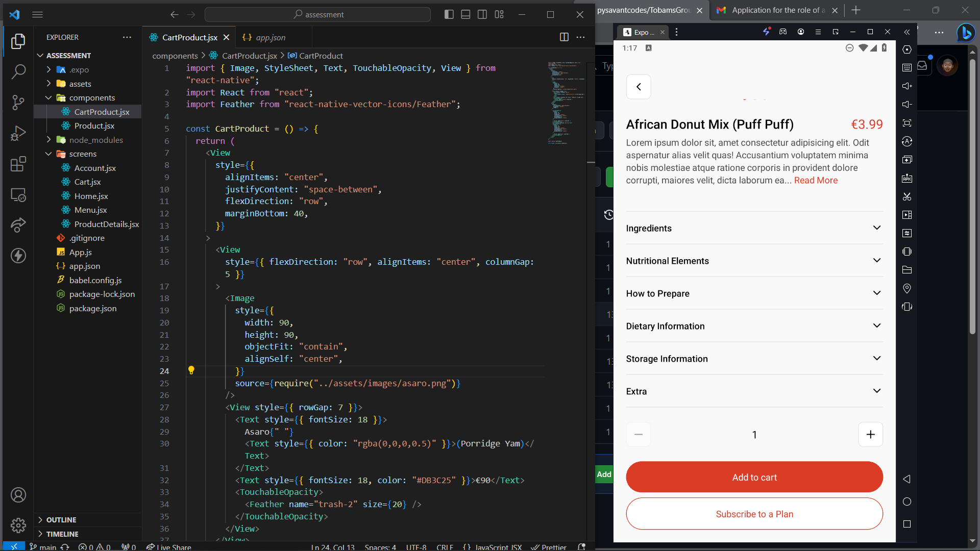Click the plus button to increase quantity
Image resolution: width=980 pixels, height=551 pixels.
click(x=870, y=434)
